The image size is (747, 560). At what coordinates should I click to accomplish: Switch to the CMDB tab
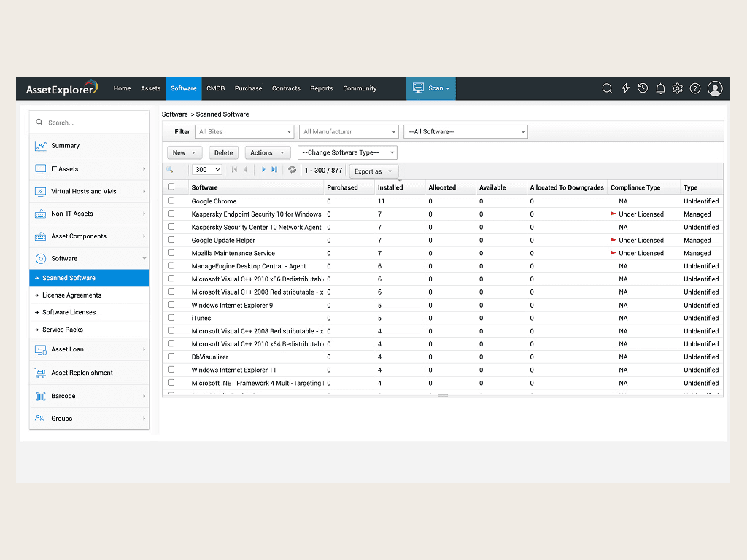pos(215,88)
